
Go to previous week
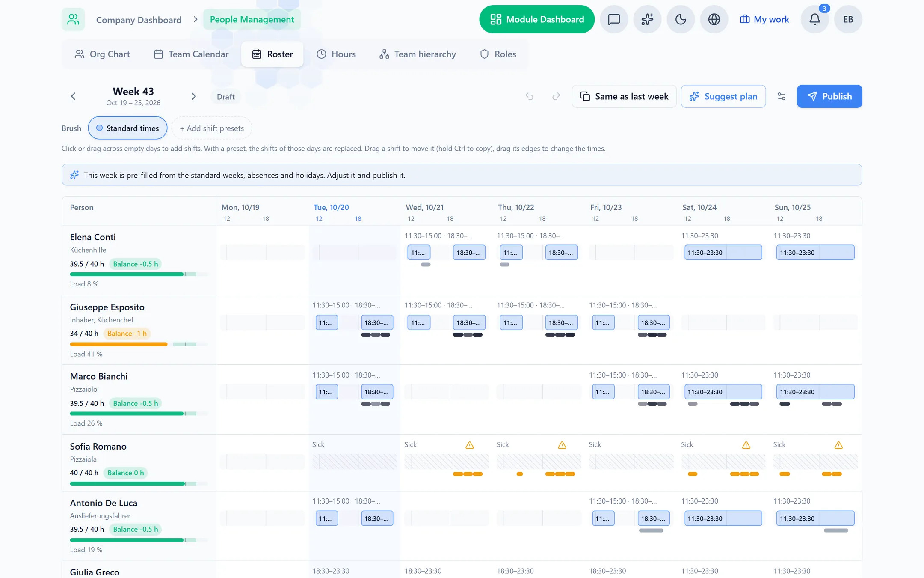tap(73, 96)
